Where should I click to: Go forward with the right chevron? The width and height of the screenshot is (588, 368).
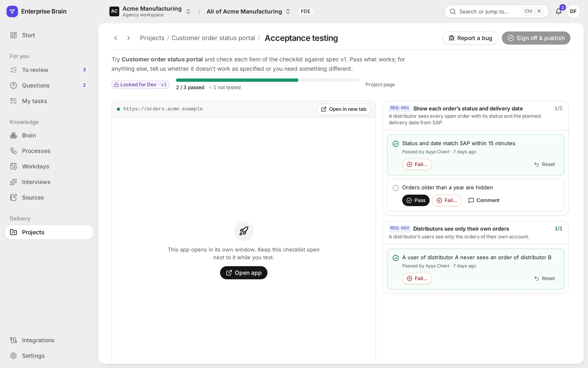point(129,38)
